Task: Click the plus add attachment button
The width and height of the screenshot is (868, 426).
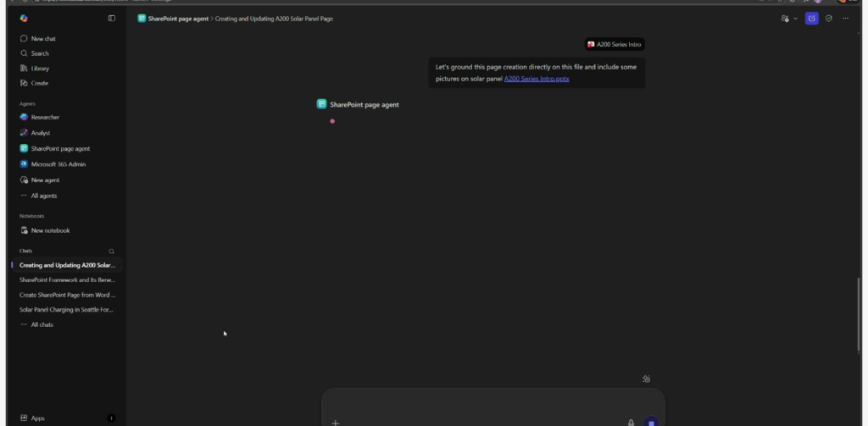Action: [336, 423]
